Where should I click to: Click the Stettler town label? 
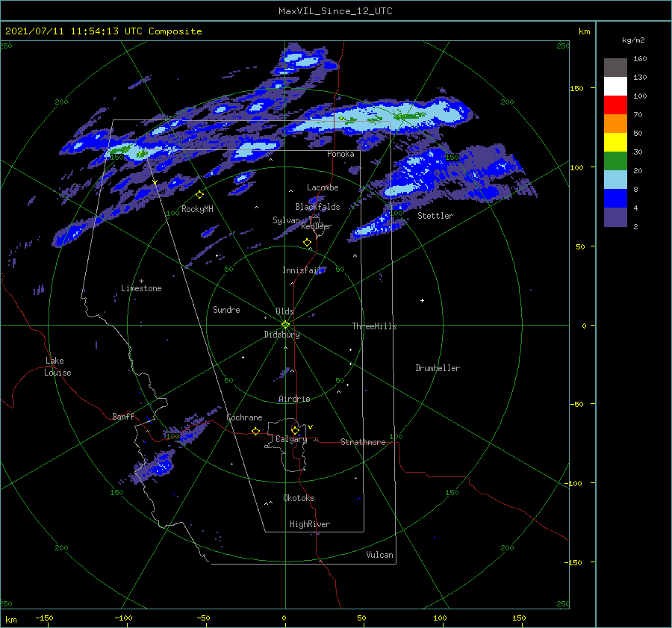(x=435, y=216)
